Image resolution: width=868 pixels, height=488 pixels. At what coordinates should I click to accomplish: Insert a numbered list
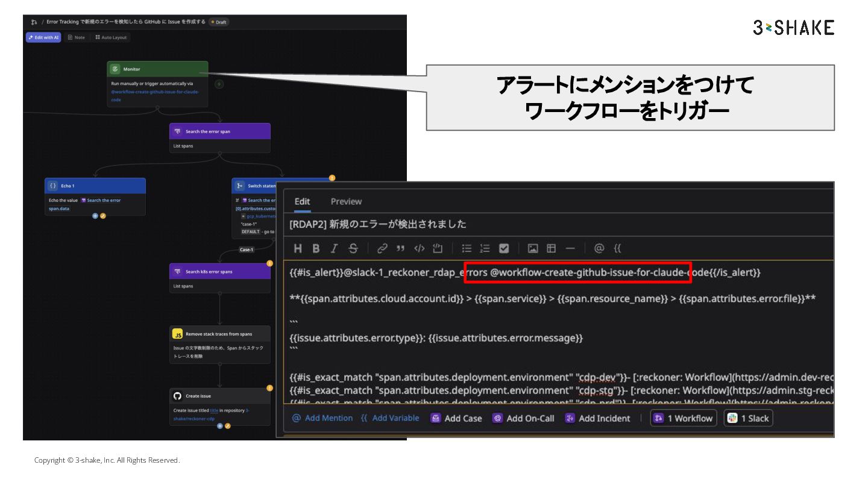click(x=485, y=248)
